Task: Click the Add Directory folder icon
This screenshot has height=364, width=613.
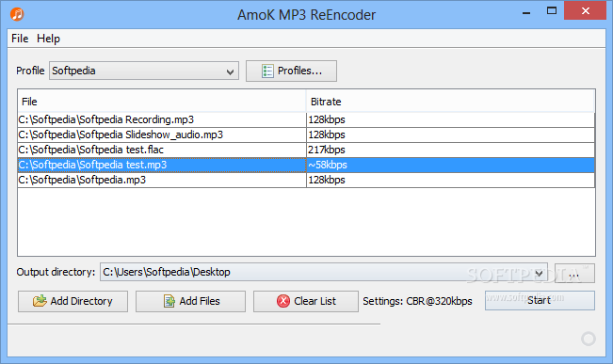Action: [40, 301]
